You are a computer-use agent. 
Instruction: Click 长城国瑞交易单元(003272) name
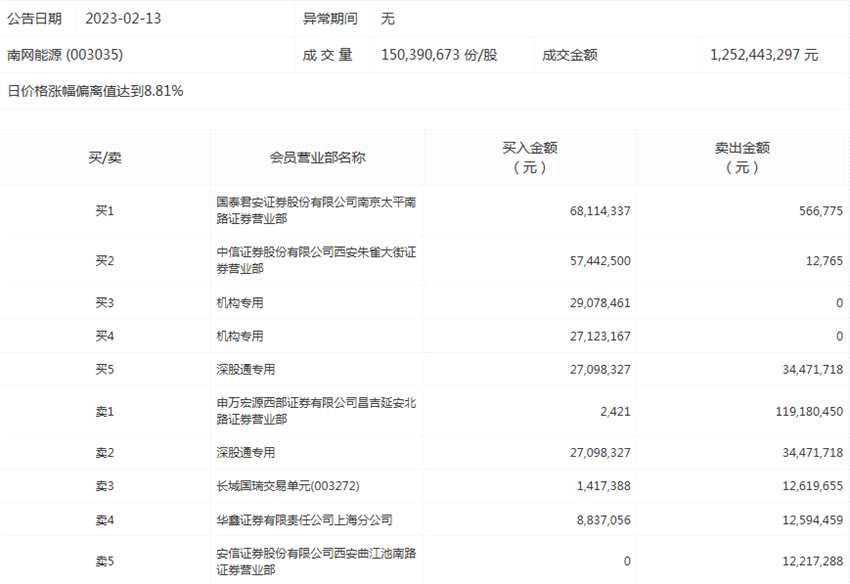pyautogui.click(x=288, y=486)
